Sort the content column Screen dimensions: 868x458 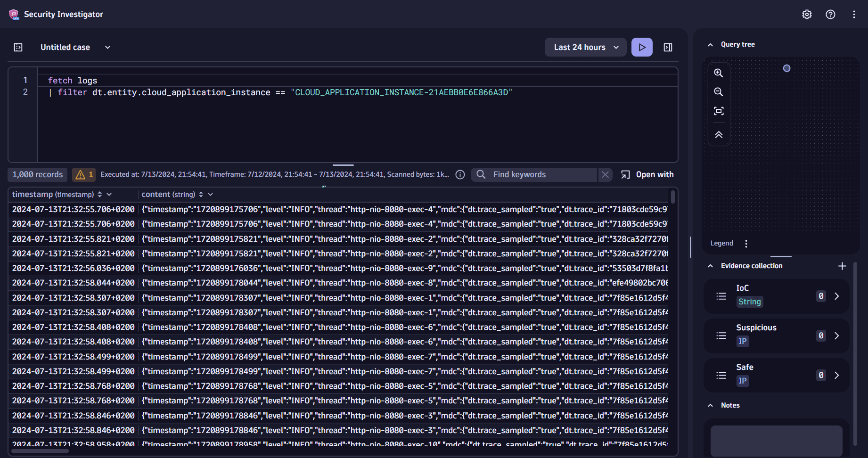click(201, 195)
